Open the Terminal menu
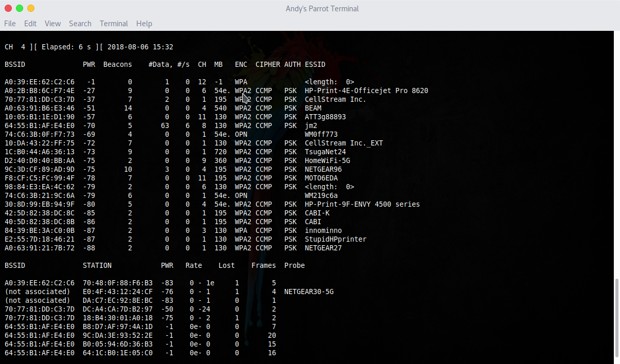The image size is (620, 364). (114, 23)
